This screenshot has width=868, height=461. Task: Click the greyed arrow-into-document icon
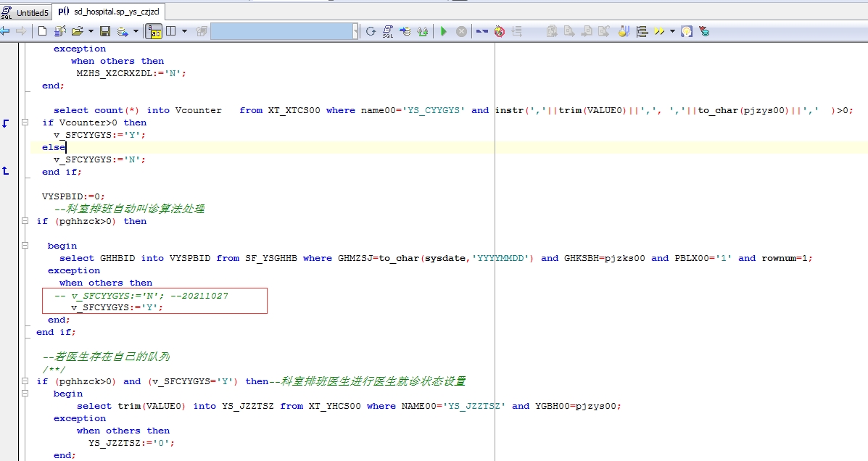[586, 32]
